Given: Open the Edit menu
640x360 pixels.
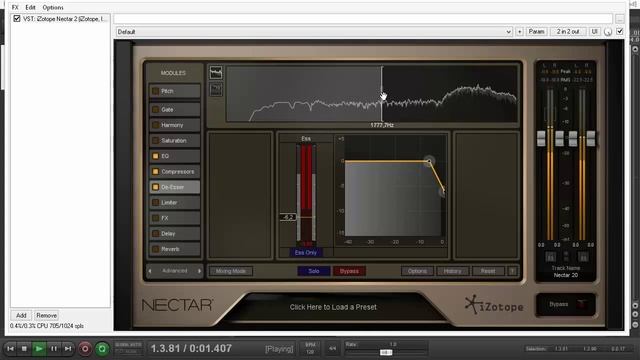Looking at the screenshot, I should 30,7.
